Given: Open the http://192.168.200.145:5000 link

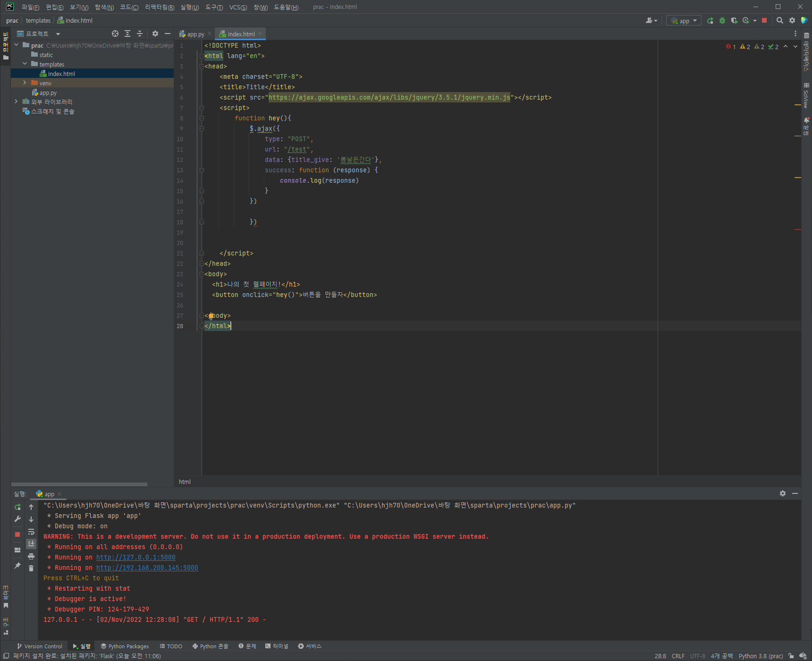Looking at the screenshot, I should point(147,568).
